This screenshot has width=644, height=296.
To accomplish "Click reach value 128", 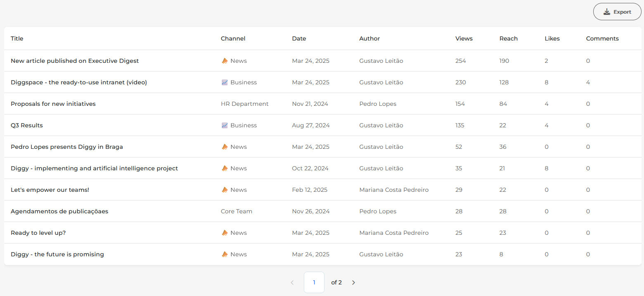I will coord(504,82).
